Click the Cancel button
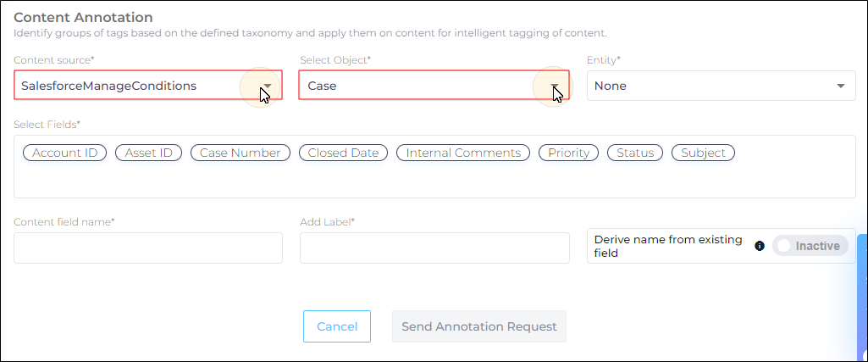Screen dimensions: 868x362 (x=336, y=326)
